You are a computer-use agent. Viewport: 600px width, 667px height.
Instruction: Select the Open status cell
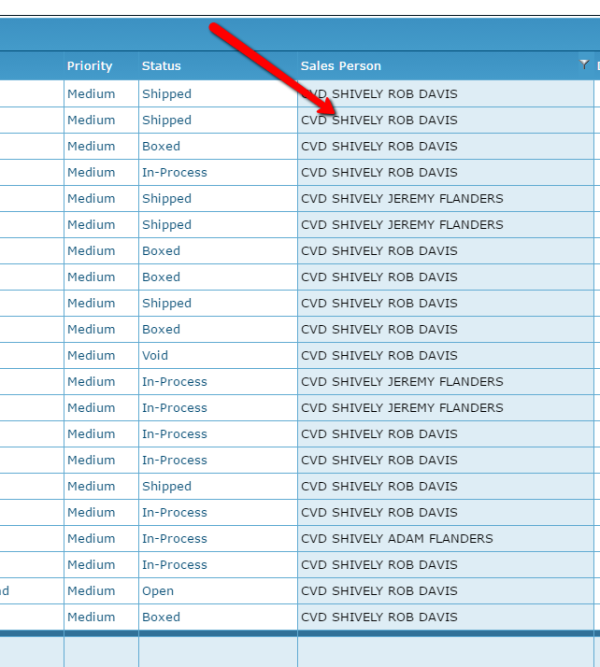pos(218,591)
